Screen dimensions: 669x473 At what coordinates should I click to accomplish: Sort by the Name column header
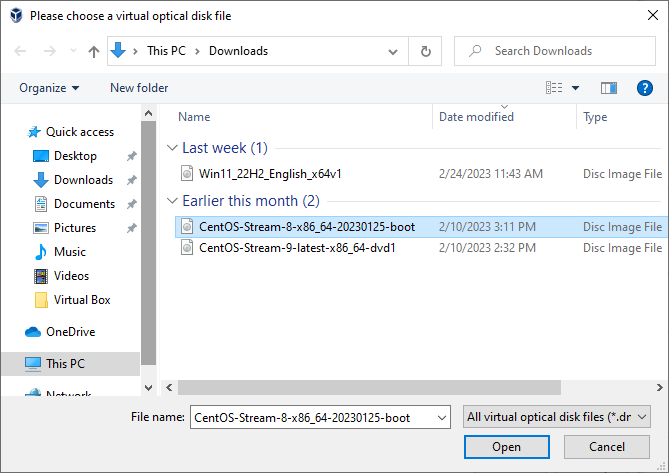click(194, 117)
